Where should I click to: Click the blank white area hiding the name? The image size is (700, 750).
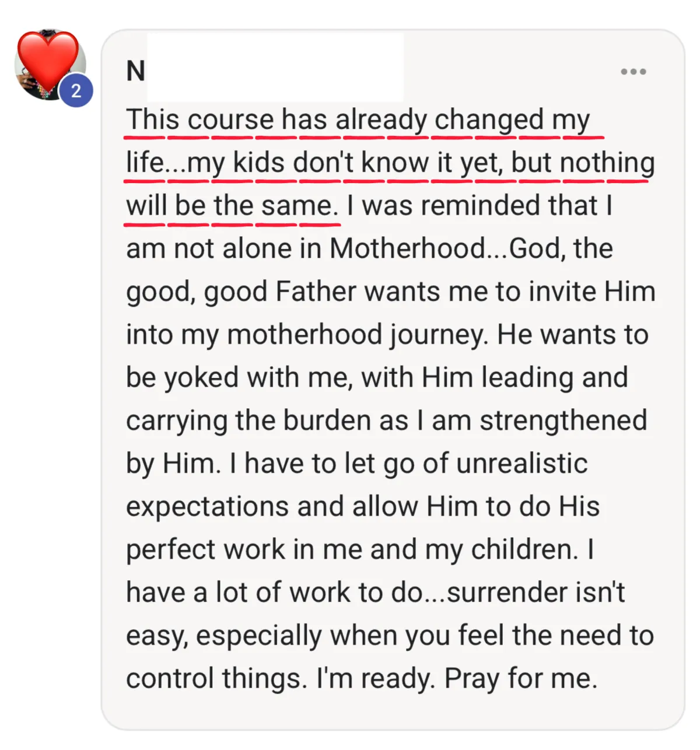tap(274, 67)
